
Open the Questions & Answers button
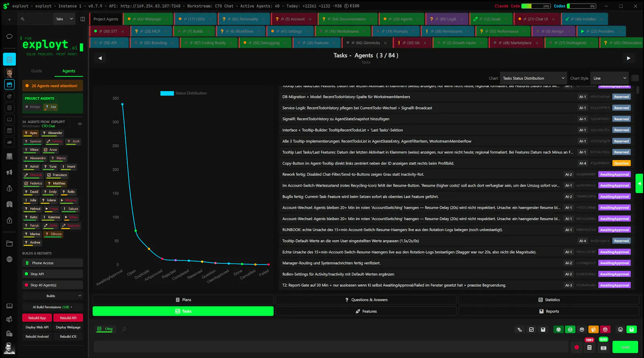(366, 300)
